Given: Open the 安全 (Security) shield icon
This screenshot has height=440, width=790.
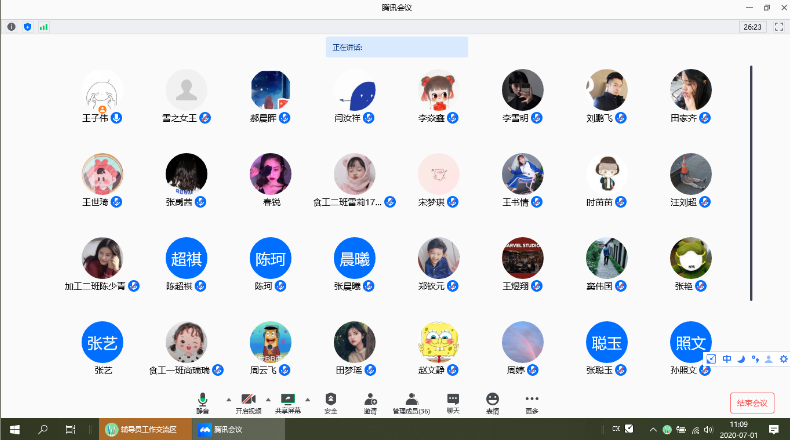Looking at the screenshot, I should tap(330, 399).
